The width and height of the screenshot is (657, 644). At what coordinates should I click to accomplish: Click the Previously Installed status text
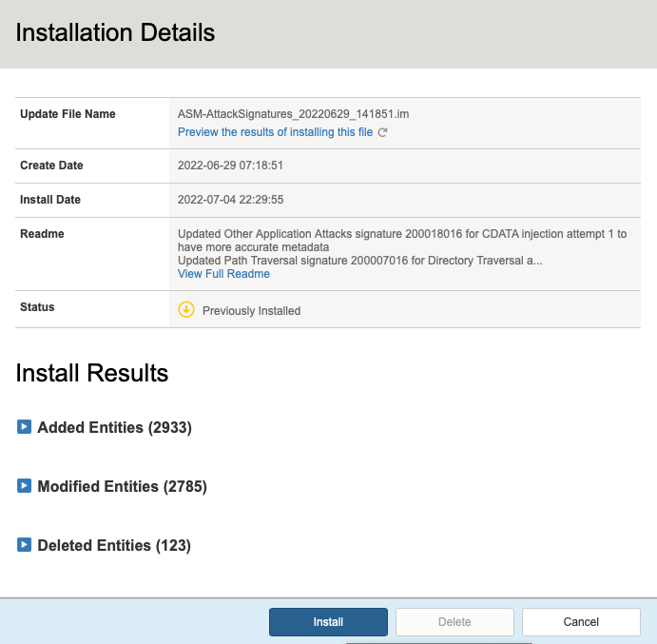click(x=251, y=311)
